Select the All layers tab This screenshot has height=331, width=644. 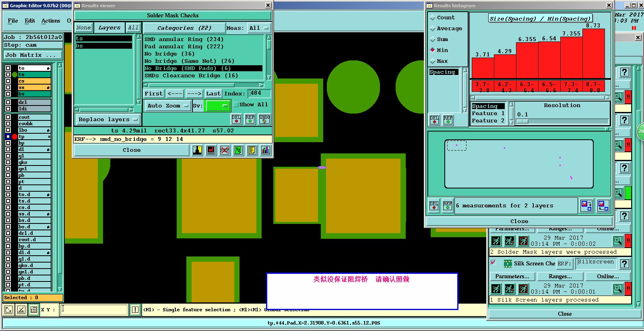[x=133, y=28]
